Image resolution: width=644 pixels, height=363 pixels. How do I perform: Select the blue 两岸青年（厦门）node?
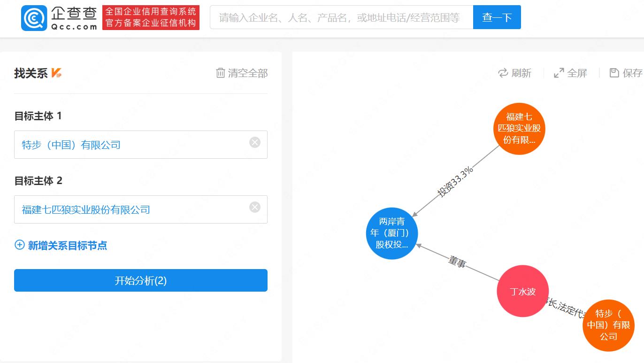point(392,233)
